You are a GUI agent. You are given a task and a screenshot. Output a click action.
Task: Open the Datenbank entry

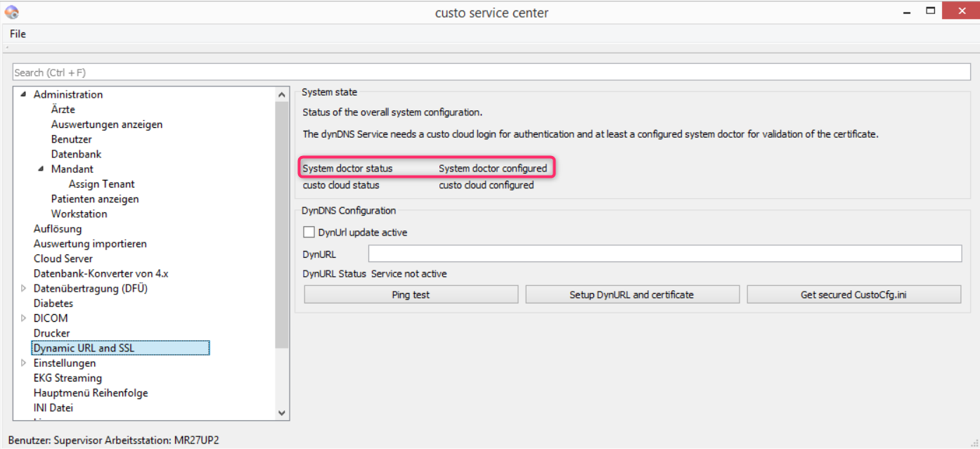(77, 154)
